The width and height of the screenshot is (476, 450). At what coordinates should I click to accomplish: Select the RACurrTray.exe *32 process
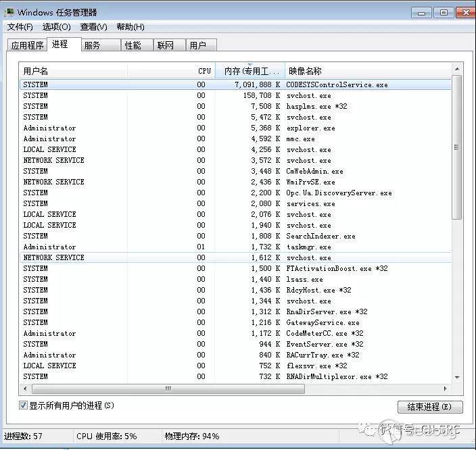[235, 355]
